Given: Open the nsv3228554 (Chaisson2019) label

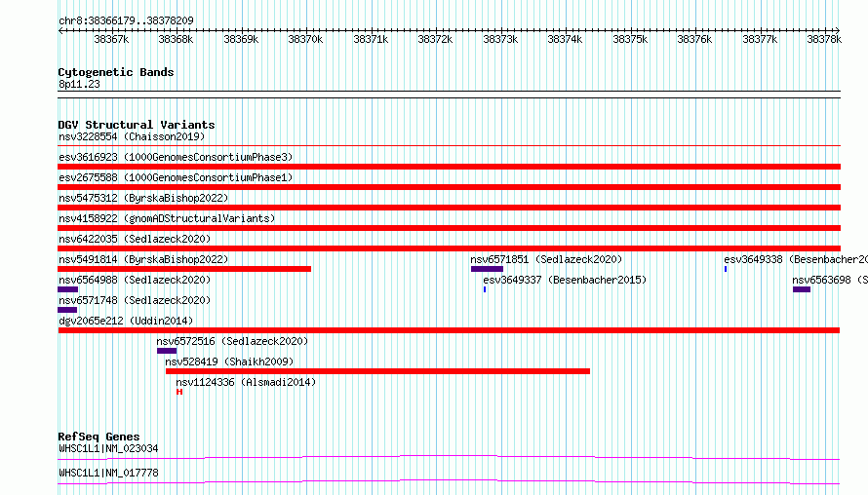Looking at the screenshot, I should point(132,136).
